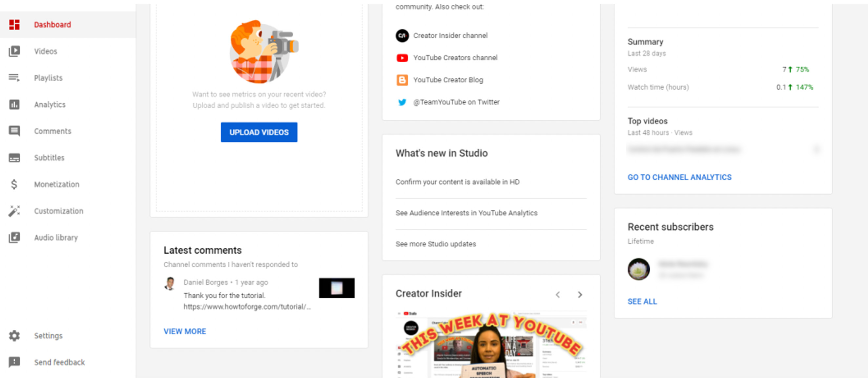Go to Subtitles in sidebar
The height and width of the screenshot is (378, 868).
[x=49, y=158]
